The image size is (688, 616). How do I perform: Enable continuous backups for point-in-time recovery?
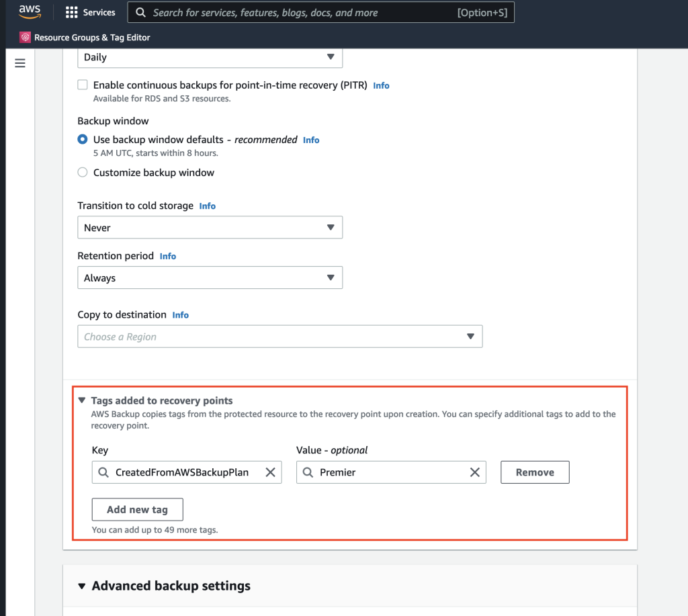point(82,85)
